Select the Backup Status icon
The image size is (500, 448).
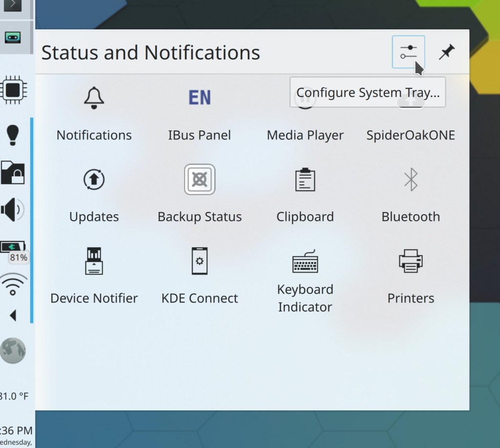199,180
